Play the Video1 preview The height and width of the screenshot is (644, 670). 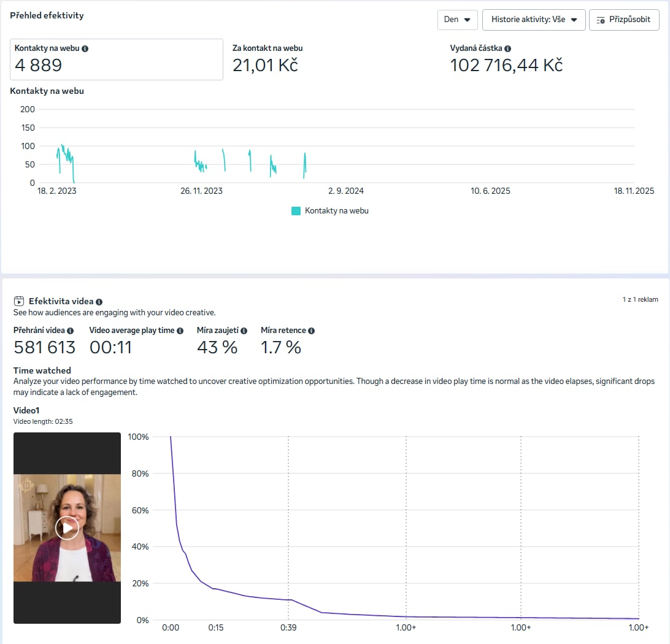pos(67,528)
